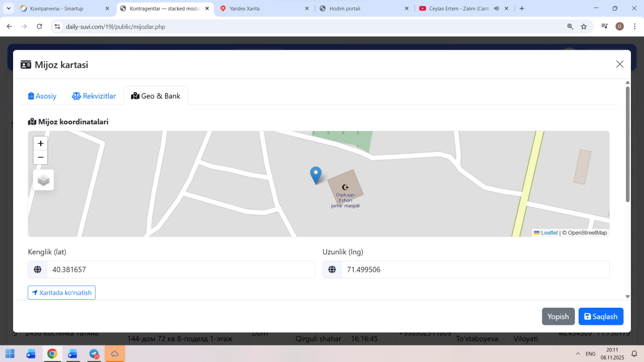Viewport: 644px width, 362px height.
Task: Close the Ceylan Ertem tab
Action: pyautogui.click(x=507, y=9)
